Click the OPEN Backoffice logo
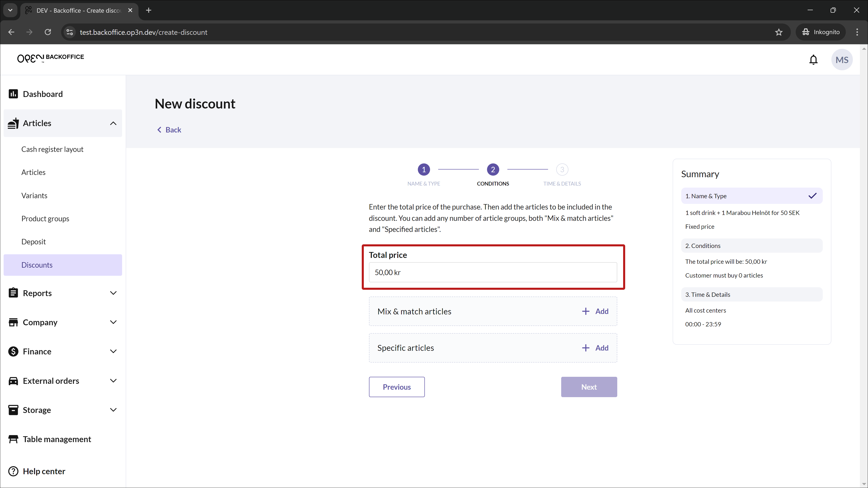Viewport: 868px width, 488px height. coord(51,58)
